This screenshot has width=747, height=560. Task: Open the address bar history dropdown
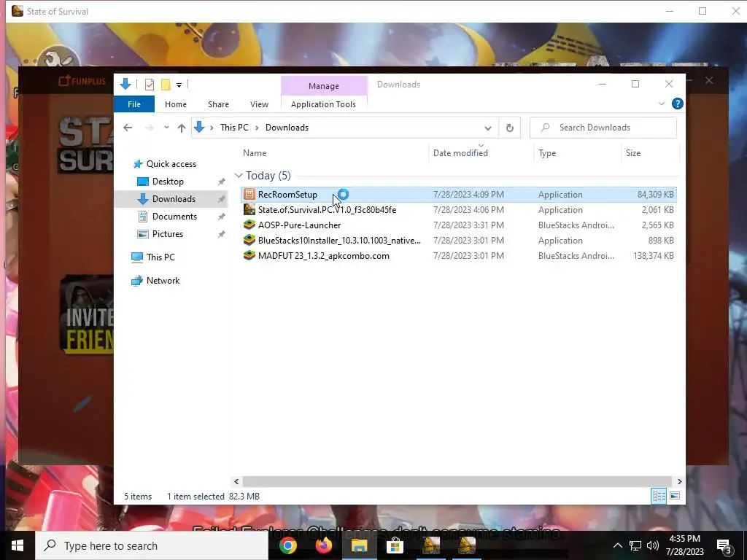[x=488, y=128]
